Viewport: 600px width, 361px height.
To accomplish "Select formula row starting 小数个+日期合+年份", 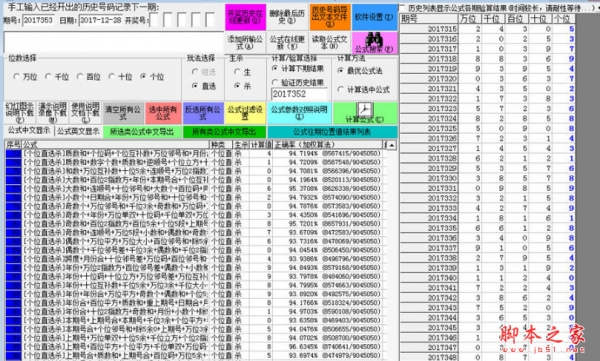I will [x=195, y=197].
